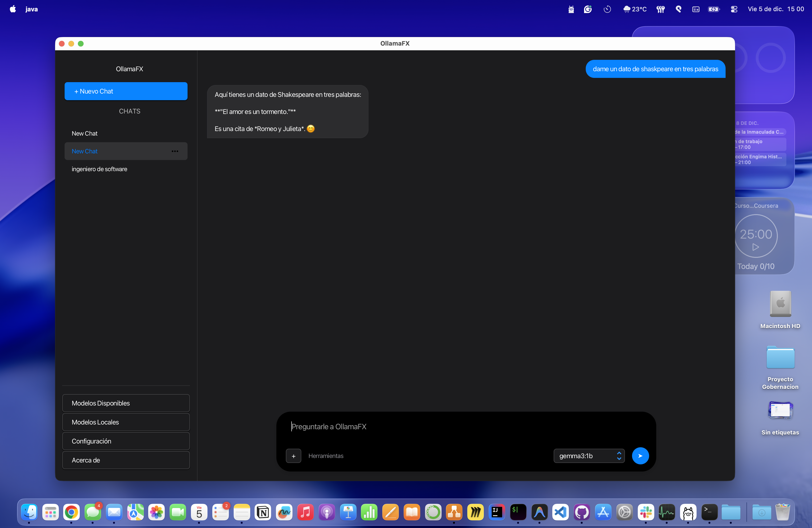Open Finder from the Dock
Image resolution: width=812 pixels, height=528 pixels.
pos(29,512)
